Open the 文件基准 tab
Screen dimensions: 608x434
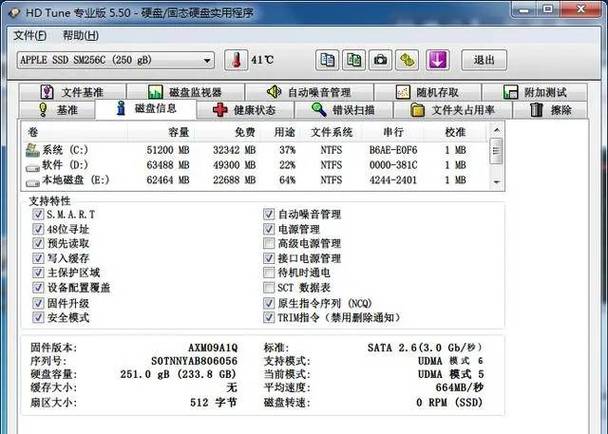73,92
